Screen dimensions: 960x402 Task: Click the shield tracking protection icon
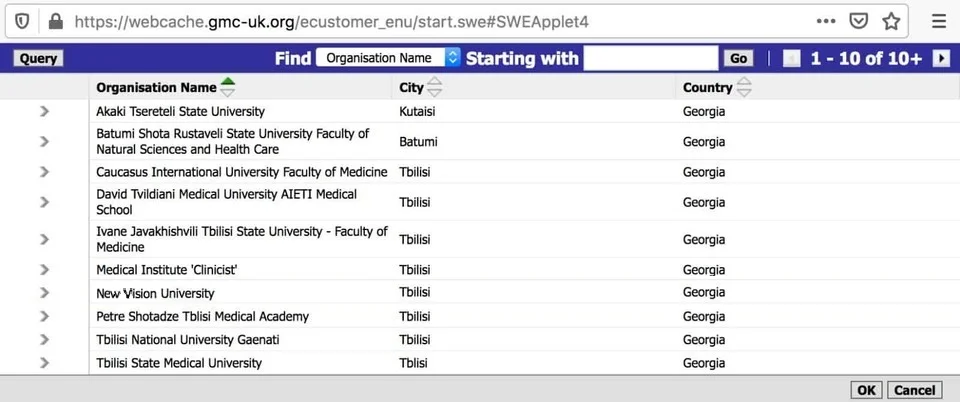(x=22, y=21)
